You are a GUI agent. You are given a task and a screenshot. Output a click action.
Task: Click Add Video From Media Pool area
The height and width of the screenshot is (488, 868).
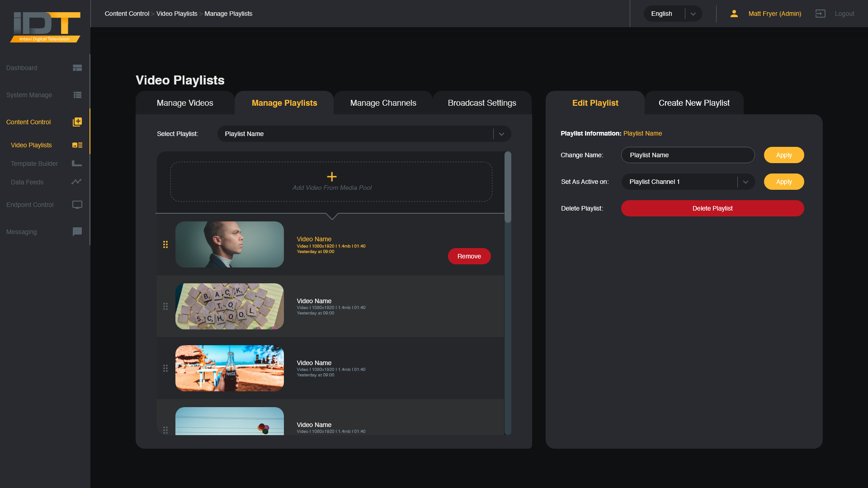pyautogui.click(x=331, y=182)
